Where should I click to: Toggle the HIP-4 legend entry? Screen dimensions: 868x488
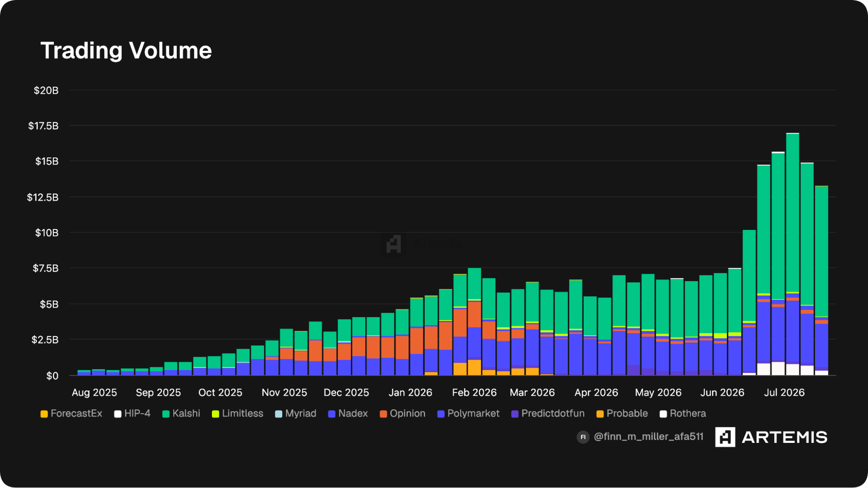(132, 413)
